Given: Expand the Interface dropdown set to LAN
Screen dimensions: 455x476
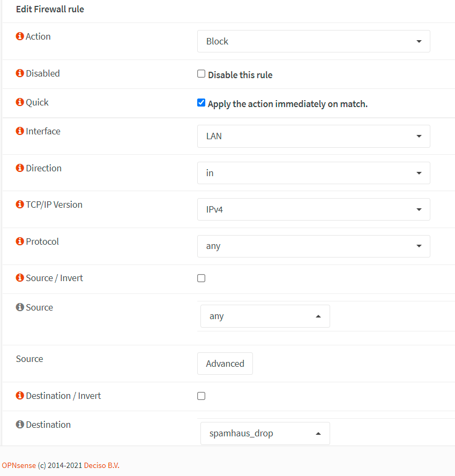Looking at the screenshot, I should pyautogui.click(x=314, y=136).
